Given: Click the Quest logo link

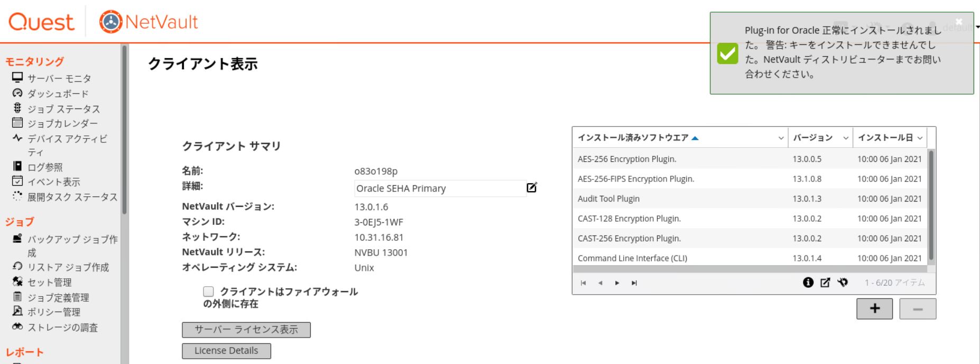Looking at the screenshot, I should 41,22.
